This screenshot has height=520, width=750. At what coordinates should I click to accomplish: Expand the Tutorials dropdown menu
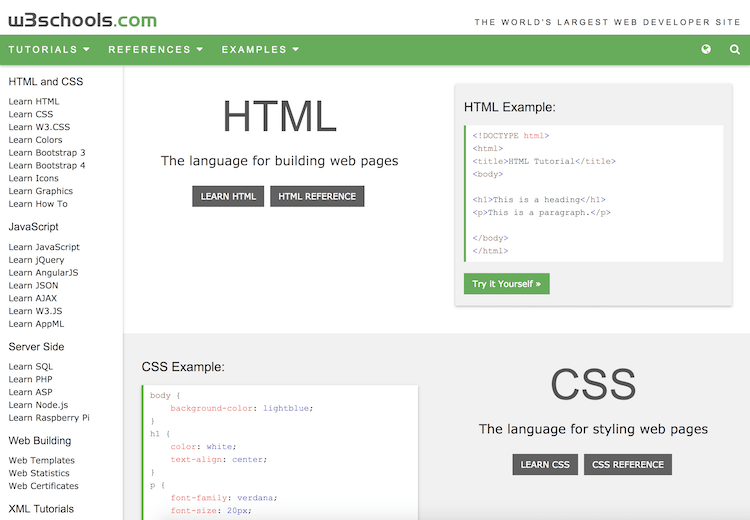coord(49,49)
